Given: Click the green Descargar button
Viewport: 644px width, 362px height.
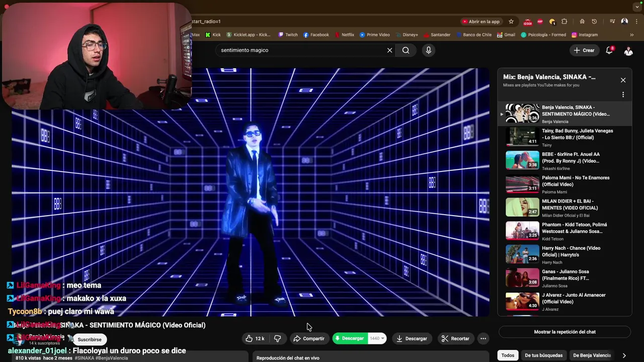Looking at the screenshot, I should (x=350, y=338).
